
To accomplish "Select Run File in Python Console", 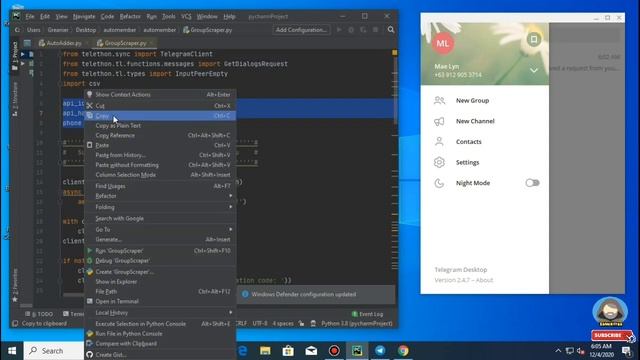I will (x=160, y=334).
